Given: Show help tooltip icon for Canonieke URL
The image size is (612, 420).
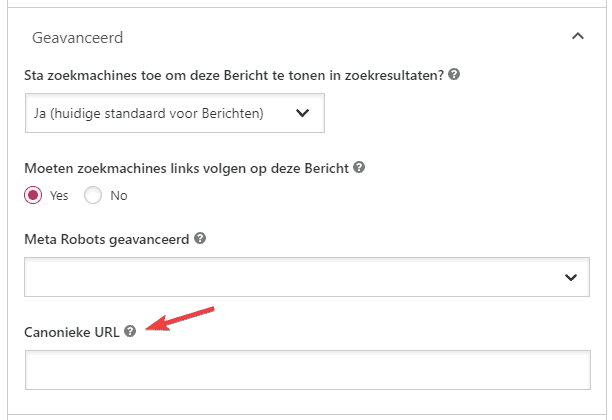Looking at the screenshot, I should pyautogui.click(x=130, y=331).
